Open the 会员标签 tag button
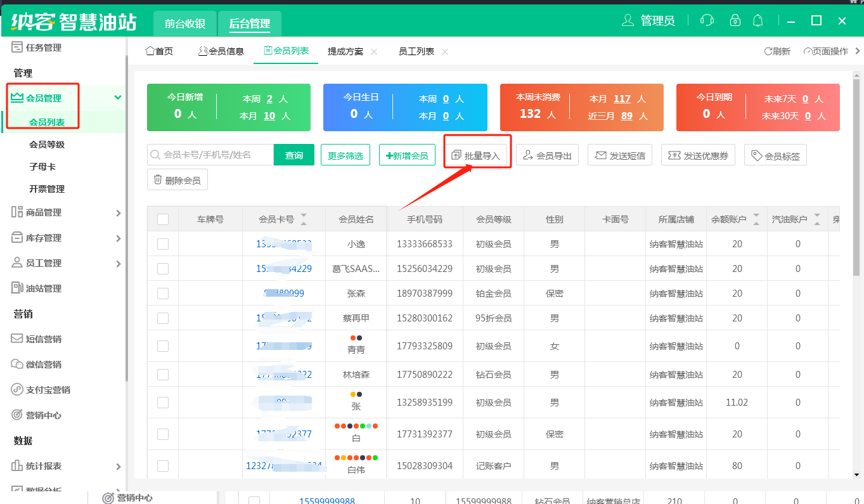The width and height of the screenshot is (864, 504). tap(775, 155)
